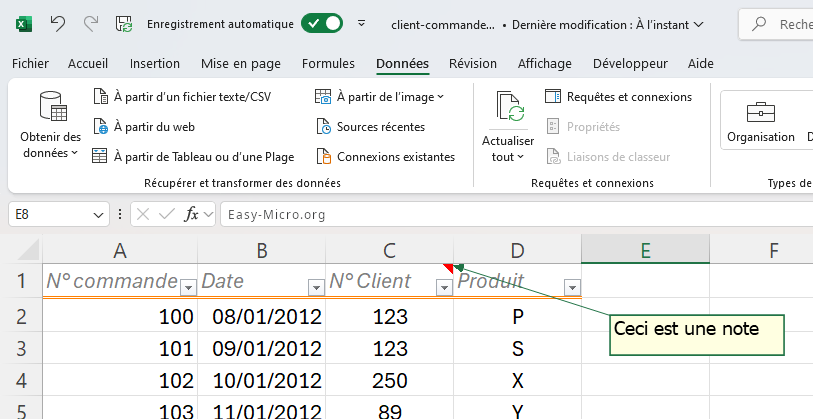This screenshot has width=813, height=419.
Task: Open the N° Client filter dropdown
Action: (444, 287)
